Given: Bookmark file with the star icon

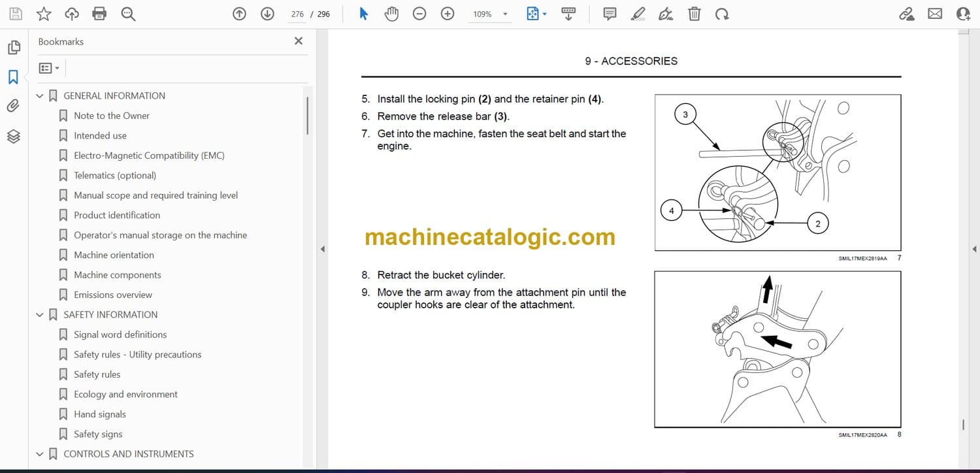Looking at the screenshot, I should click(44, 14).
